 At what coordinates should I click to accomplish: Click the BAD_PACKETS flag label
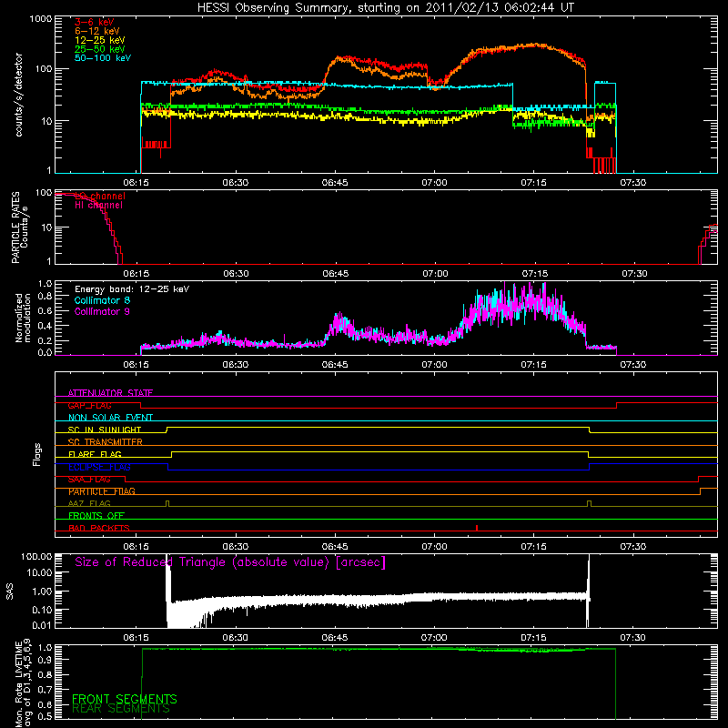coord(98,528)
